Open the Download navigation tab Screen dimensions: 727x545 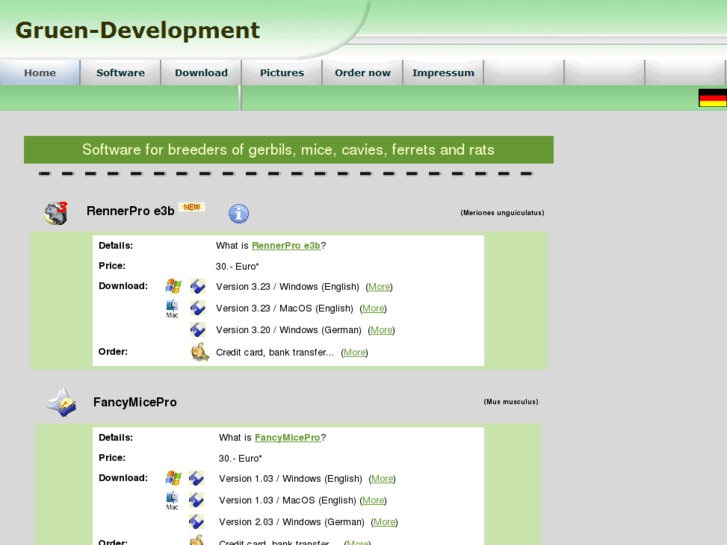[x=201, y=72]
